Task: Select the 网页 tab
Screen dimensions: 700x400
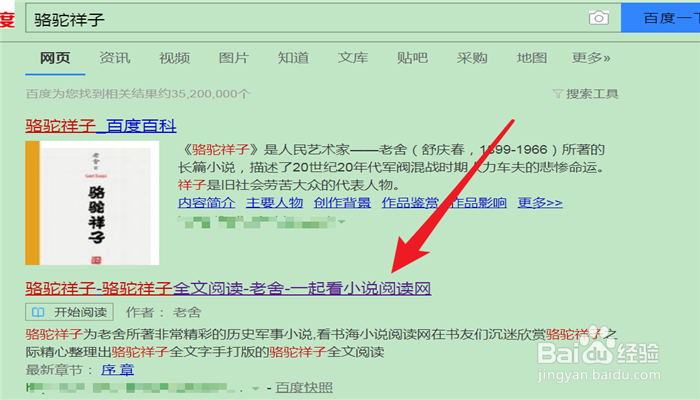Action: coord(55,58)
